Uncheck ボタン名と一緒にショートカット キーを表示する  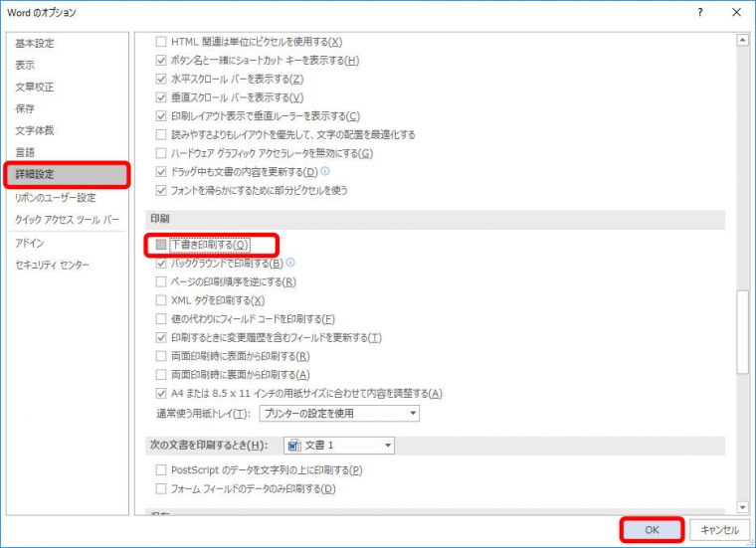(161, 61)
